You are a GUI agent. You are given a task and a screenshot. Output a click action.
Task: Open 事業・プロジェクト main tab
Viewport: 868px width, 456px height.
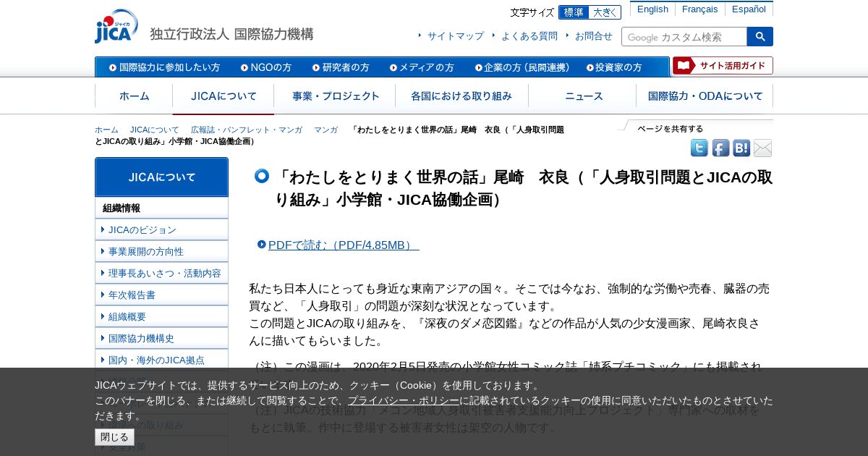[335, 96]
